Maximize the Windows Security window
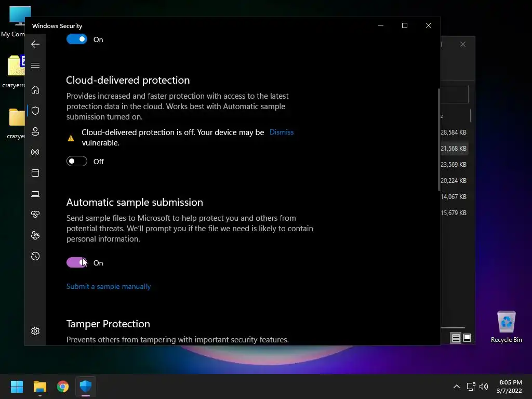Screen dimensions: 532x399 (404, 25)
